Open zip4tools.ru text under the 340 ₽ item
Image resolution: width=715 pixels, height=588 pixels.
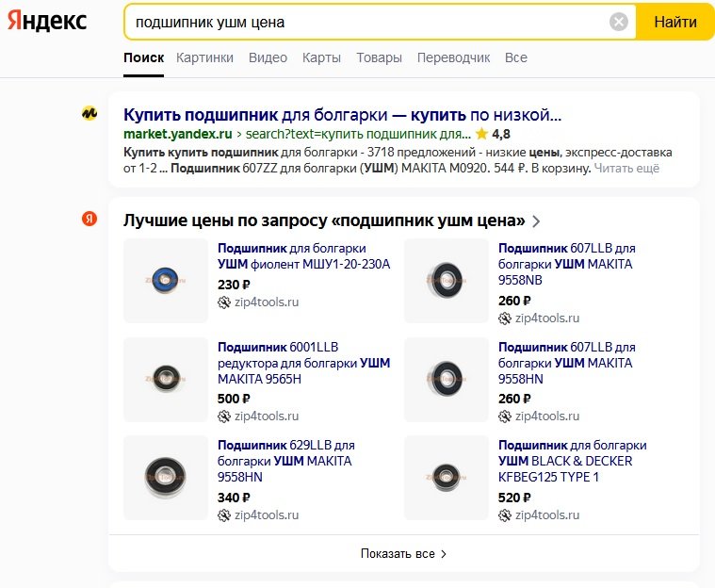267,515
